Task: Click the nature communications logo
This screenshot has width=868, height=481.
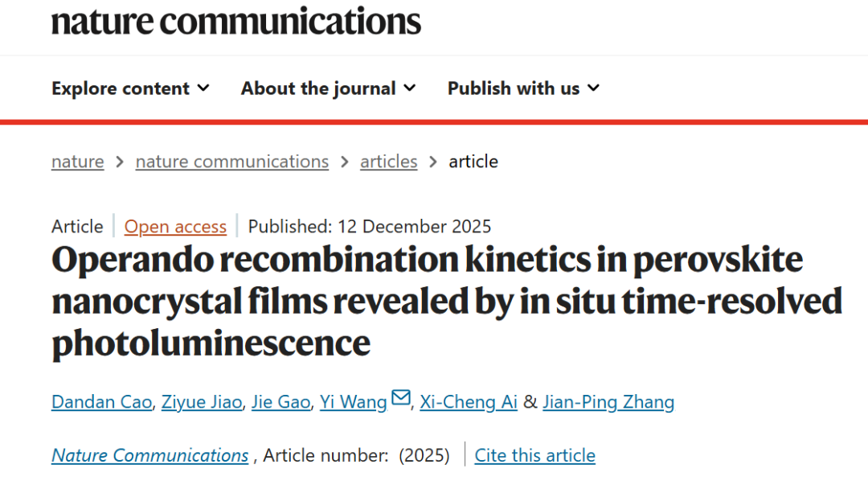Action: pos(236,21)
